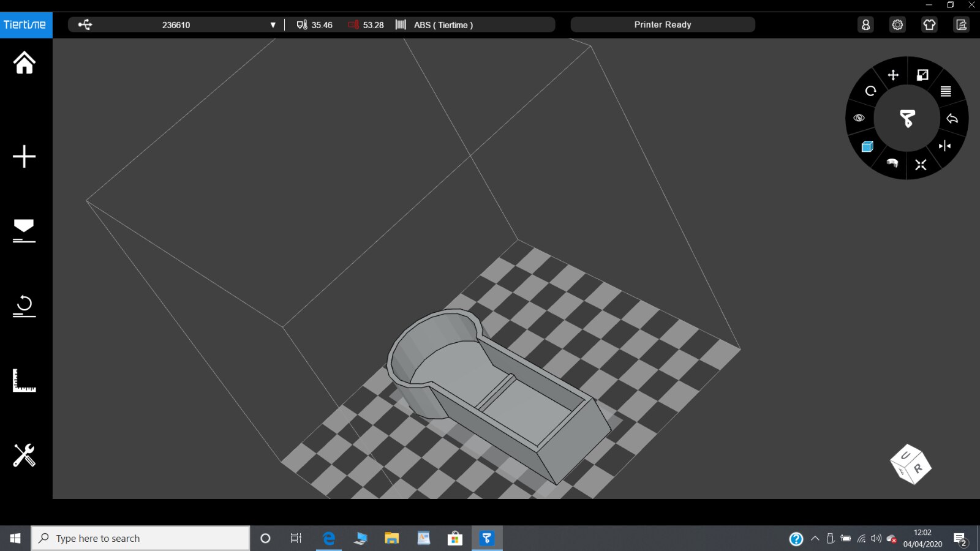Undo with the back arrow on wheel

click(x=952, y=119)
